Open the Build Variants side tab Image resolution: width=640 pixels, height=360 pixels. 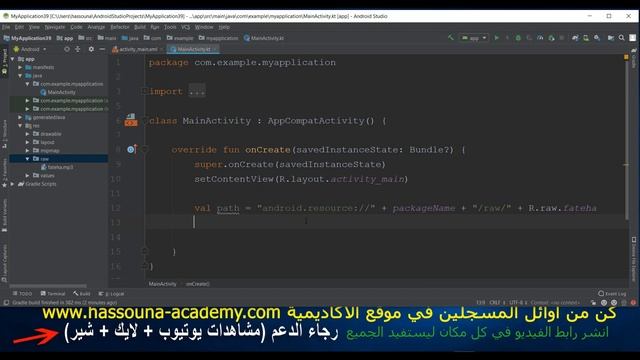(4, 216)
